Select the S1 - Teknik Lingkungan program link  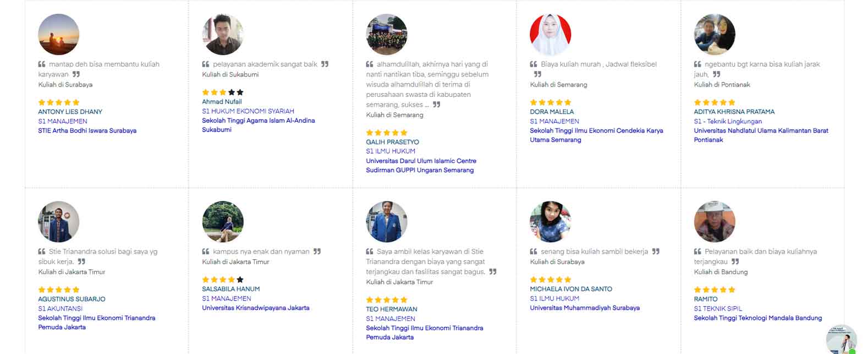click(x=728, y=121)
